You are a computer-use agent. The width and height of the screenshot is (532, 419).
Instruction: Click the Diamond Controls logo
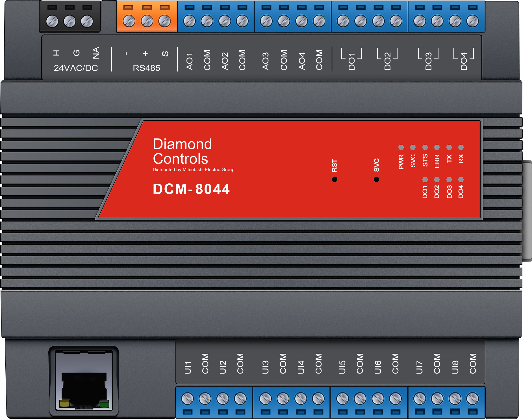182,151
